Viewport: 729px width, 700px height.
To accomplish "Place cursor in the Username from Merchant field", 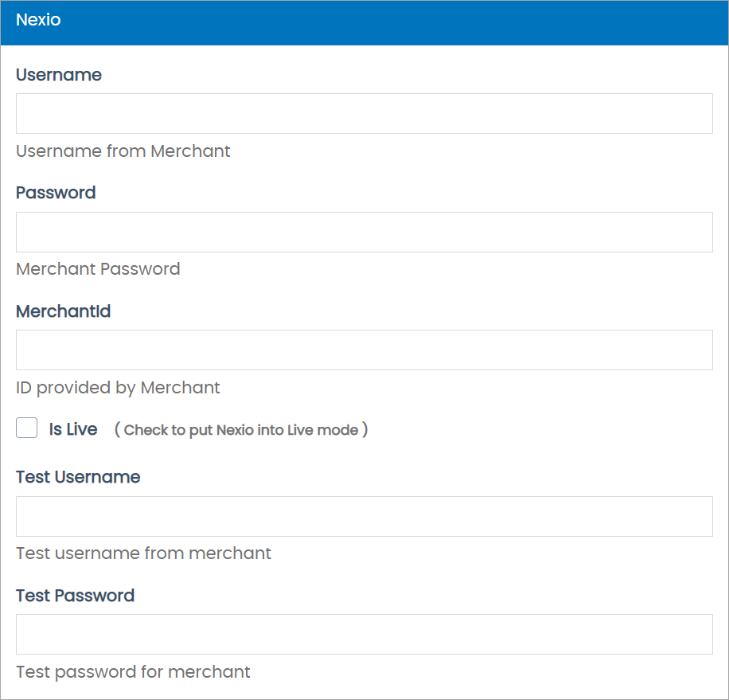I will 364,113.
